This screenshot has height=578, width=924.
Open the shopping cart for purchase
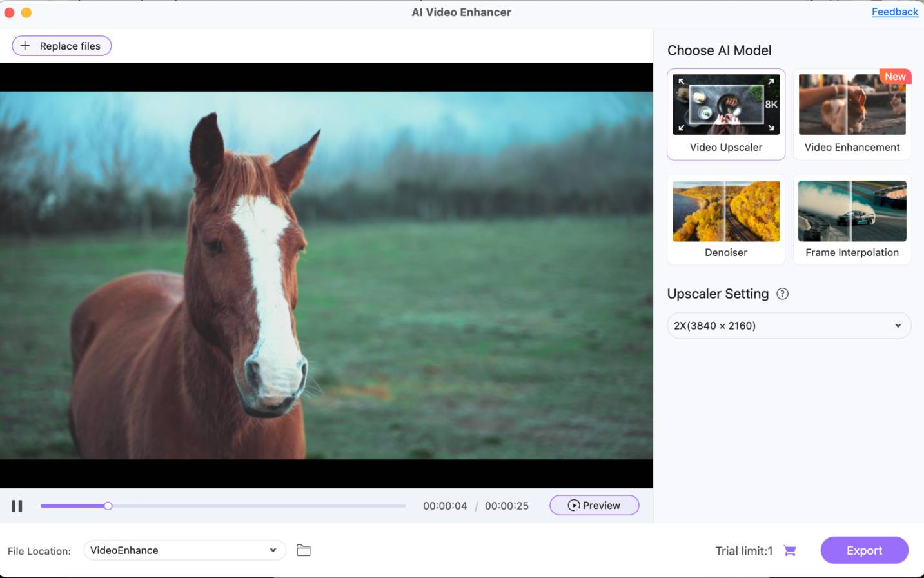pos(789,550)
